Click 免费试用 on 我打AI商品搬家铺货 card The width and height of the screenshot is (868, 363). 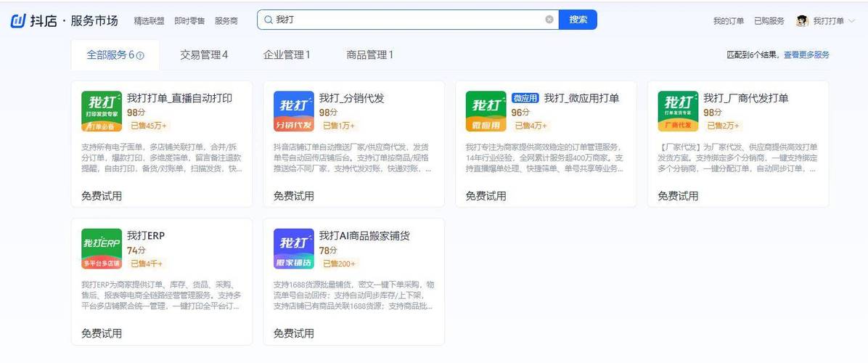coord(293,334)
